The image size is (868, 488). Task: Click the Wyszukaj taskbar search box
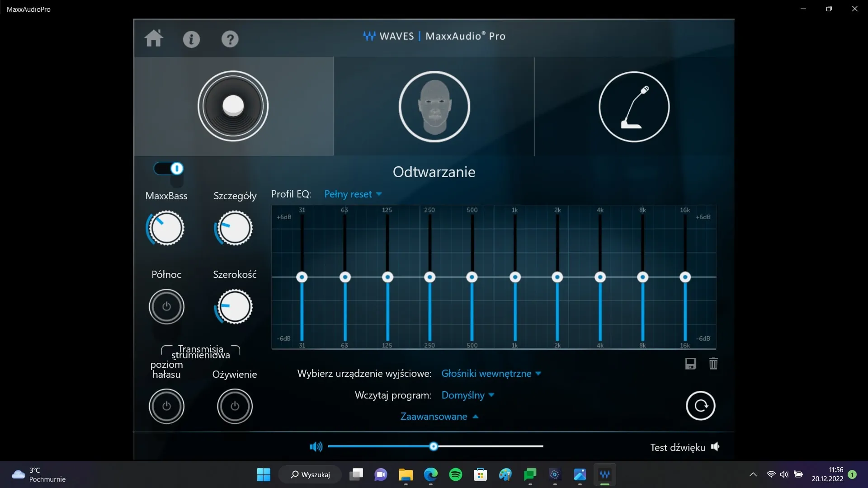point(310,474)
